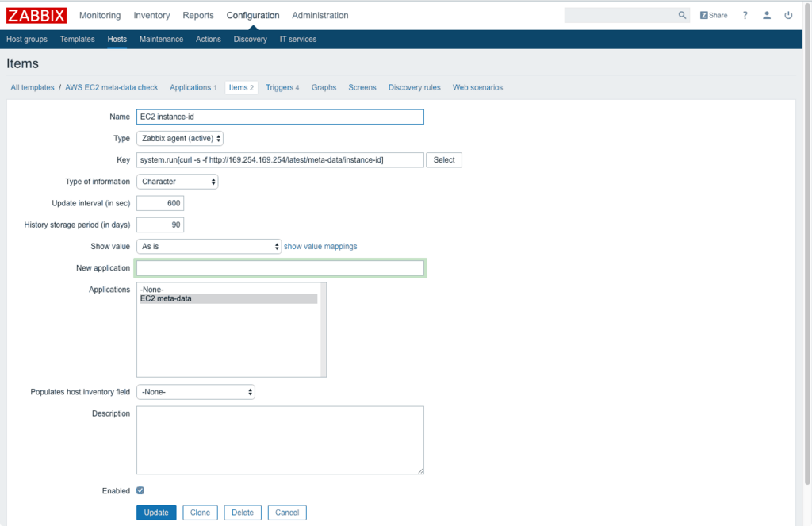This screenshot has height=526, width=812.
Task: Click the power logout icon
Action: pos(788,16)
